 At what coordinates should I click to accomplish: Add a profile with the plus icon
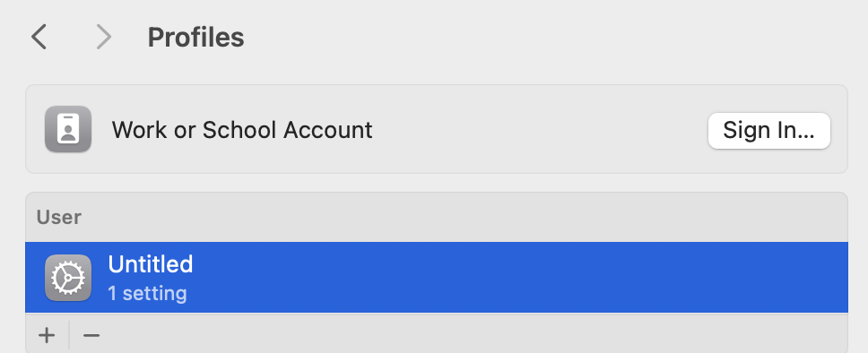[x=47, y=335]
